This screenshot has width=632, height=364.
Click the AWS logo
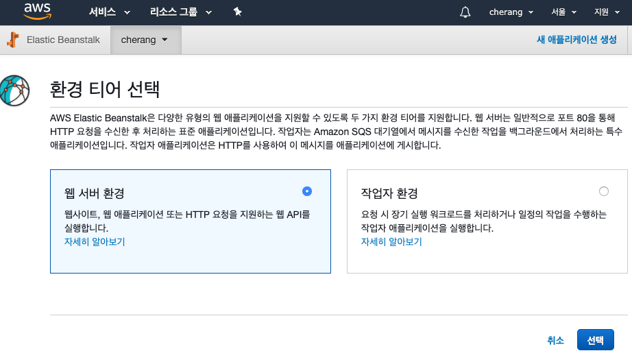pos(38,11)
